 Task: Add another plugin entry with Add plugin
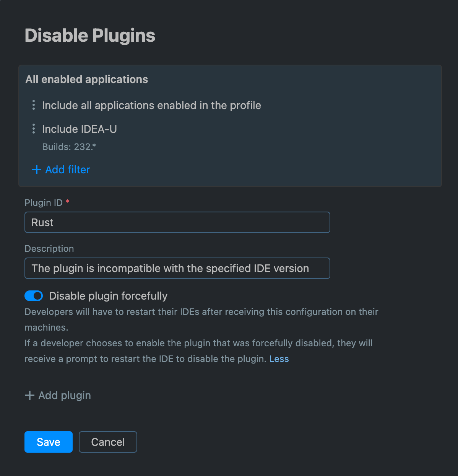pyautogui.click(x=64, y=395)
